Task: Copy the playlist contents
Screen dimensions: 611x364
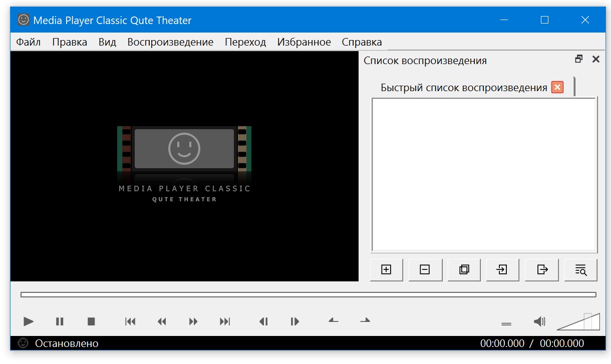Action: (x=463, y=269)
